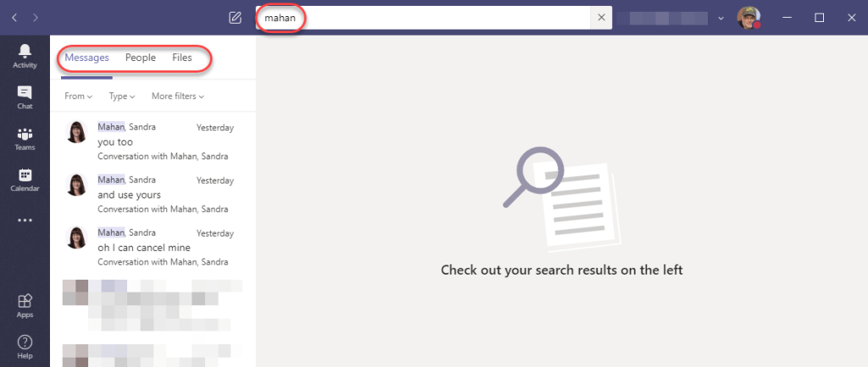
Task: Open the Apps store icon
Action: (x=25, y=306)
